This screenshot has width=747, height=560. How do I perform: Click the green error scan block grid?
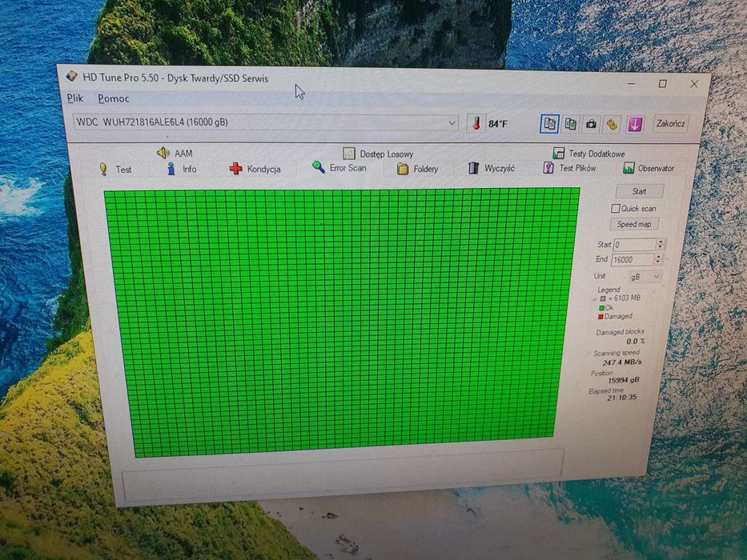point(342,322)
